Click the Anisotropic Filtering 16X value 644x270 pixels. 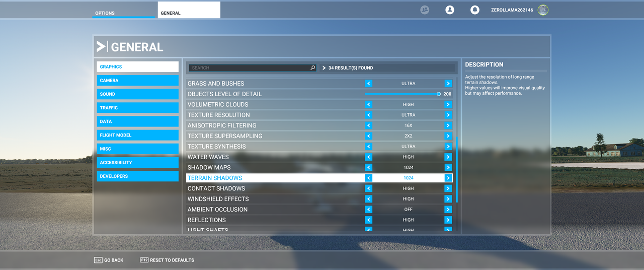408,125
